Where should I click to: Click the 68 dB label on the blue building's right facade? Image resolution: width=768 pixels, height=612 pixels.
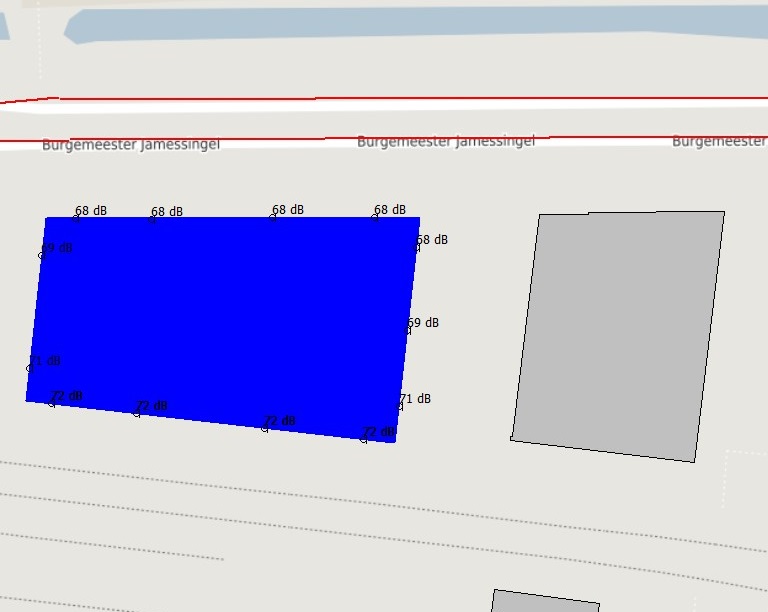[x=432, y=239]
